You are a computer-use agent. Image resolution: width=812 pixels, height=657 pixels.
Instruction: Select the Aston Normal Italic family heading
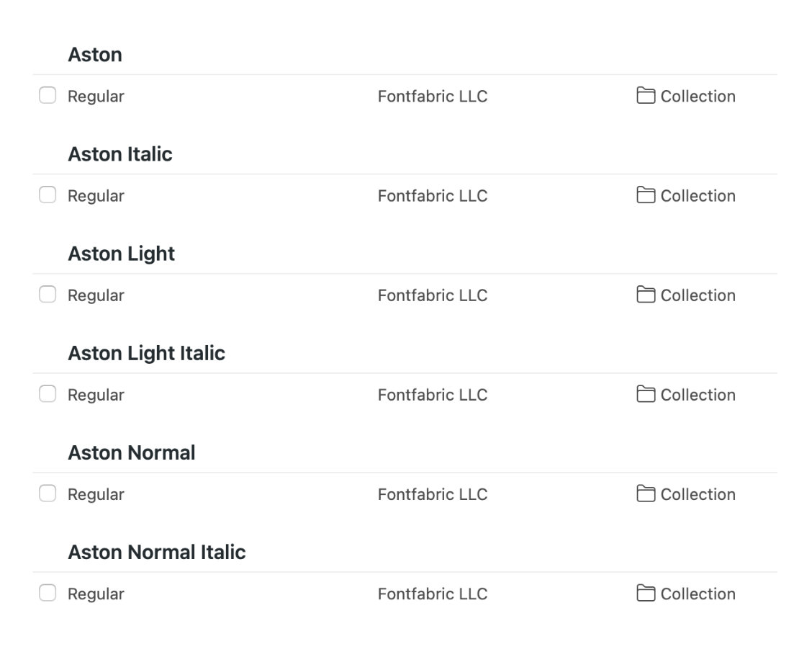click(x=156, y=552)
